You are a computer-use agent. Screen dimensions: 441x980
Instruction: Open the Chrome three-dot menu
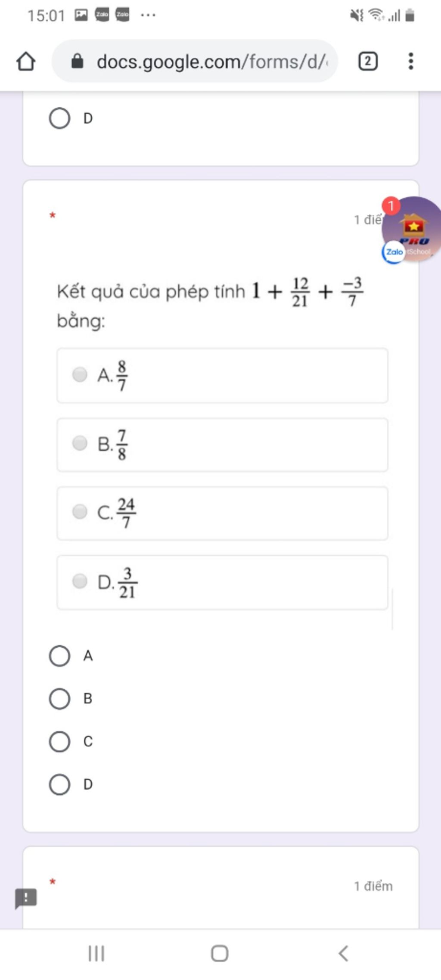(x=411, y=61)
